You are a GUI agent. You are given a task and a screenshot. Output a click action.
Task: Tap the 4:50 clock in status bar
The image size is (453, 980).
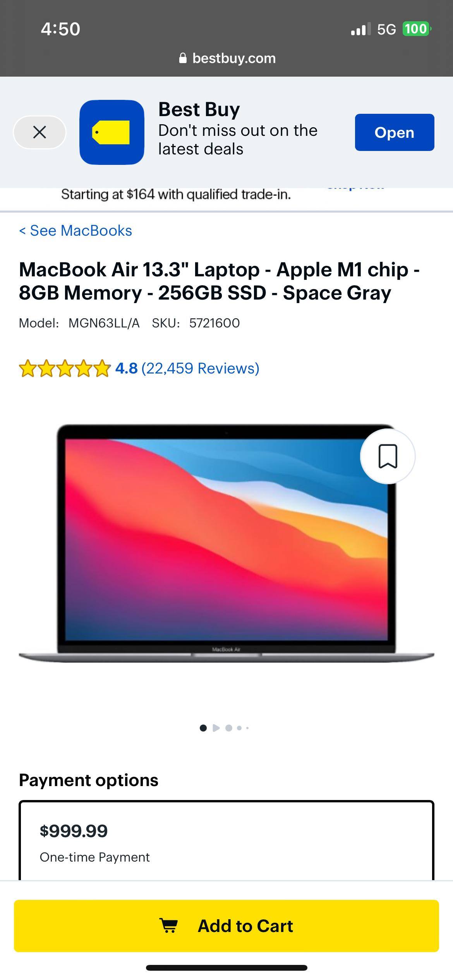coord(60,29)
